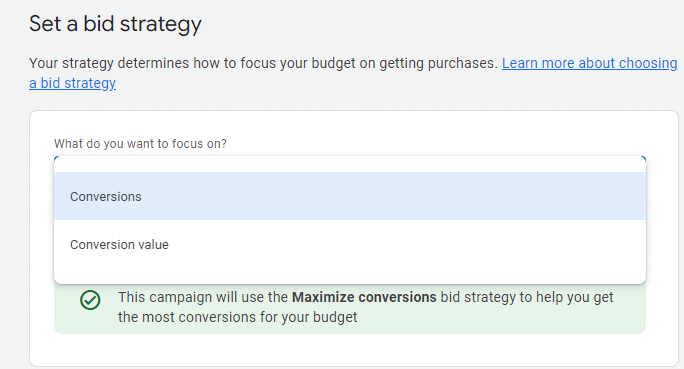The image size is (684, 369).
Task: Open Learn more about choosing link
Action: tap(589, 63)
